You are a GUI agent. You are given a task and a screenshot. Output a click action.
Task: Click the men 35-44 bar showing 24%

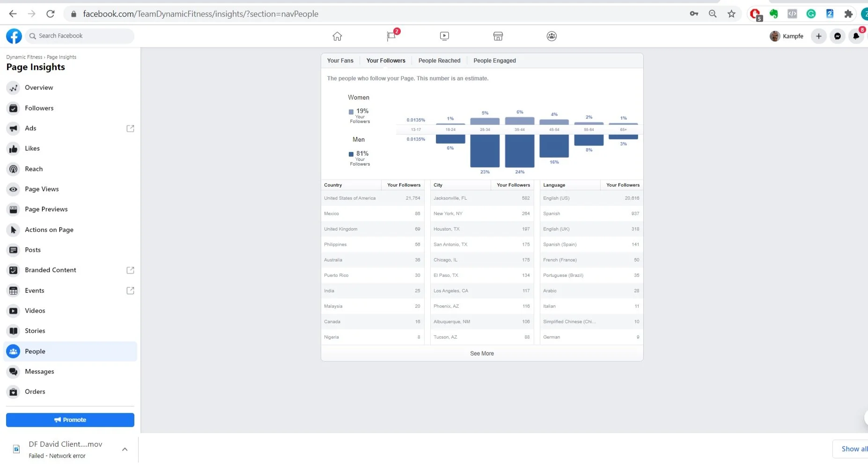[520, 151]
